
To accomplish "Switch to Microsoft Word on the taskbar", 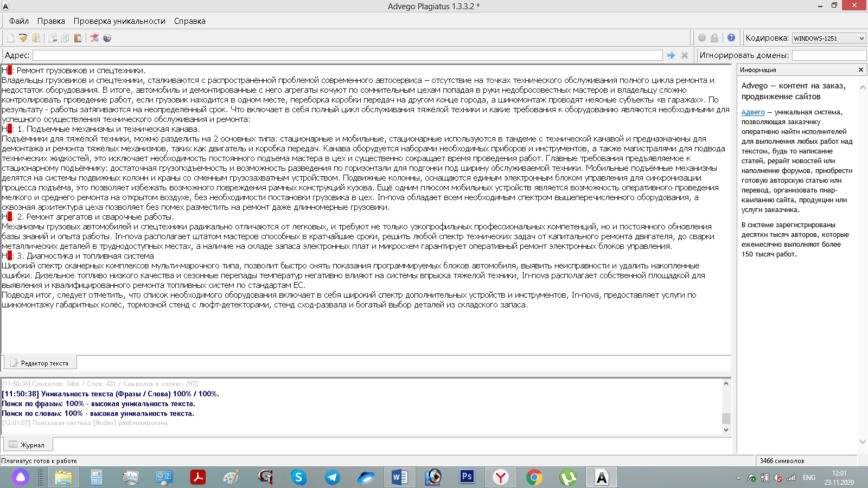I will tap(400, 477).
